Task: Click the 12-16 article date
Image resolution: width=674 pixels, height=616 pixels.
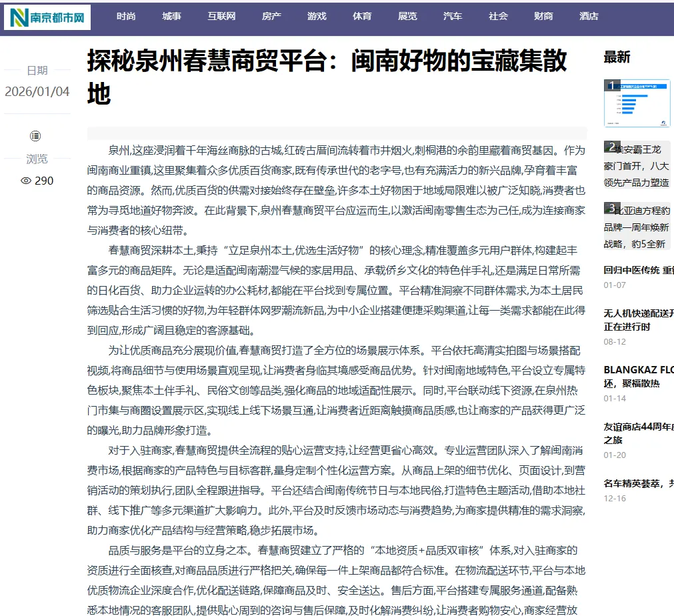Action: tap(615, 499)
